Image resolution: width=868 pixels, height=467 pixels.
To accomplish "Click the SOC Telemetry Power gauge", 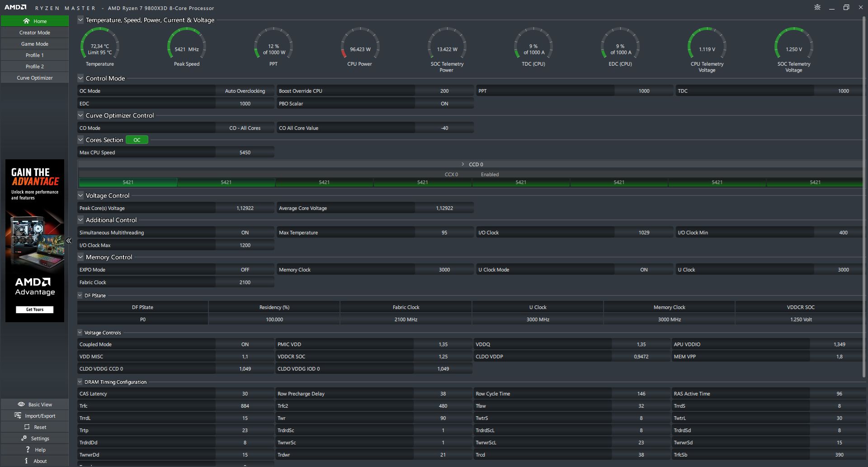I will [447, 49].
